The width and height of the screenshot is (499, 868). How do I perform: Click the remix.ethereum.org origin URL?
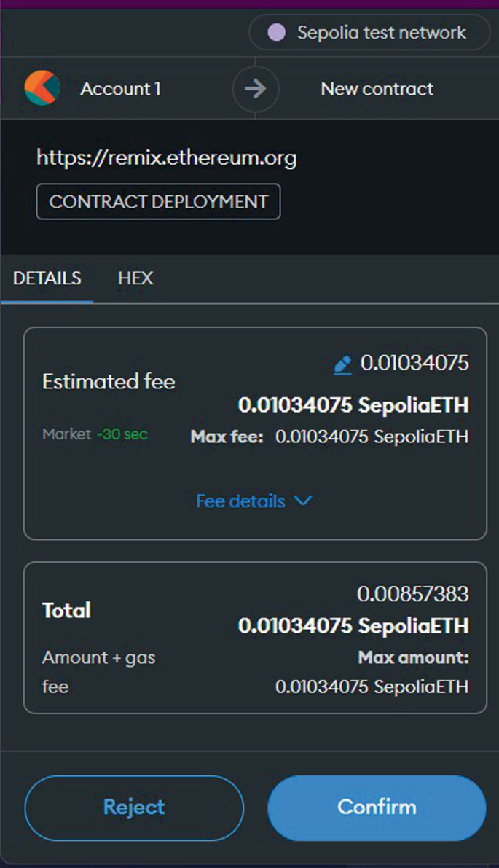click(x=167, y=157)
